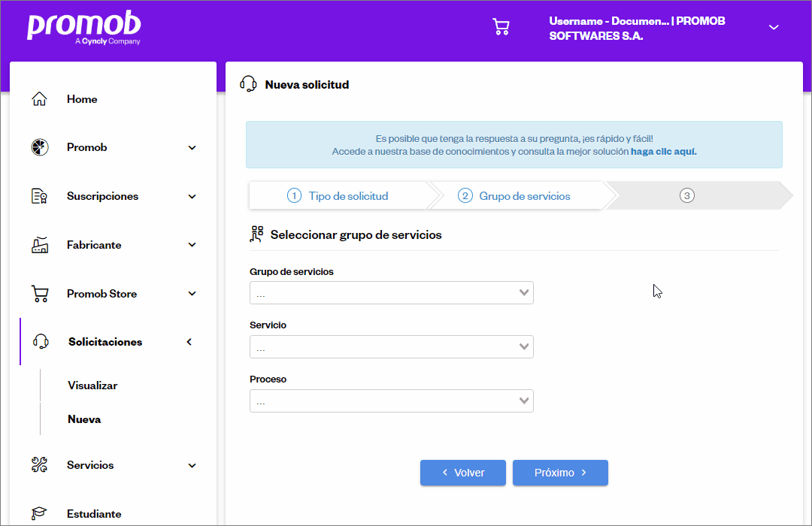The image size is (812, 526).
Task: Select Promob menu item
Action: (x=87, y=147)
